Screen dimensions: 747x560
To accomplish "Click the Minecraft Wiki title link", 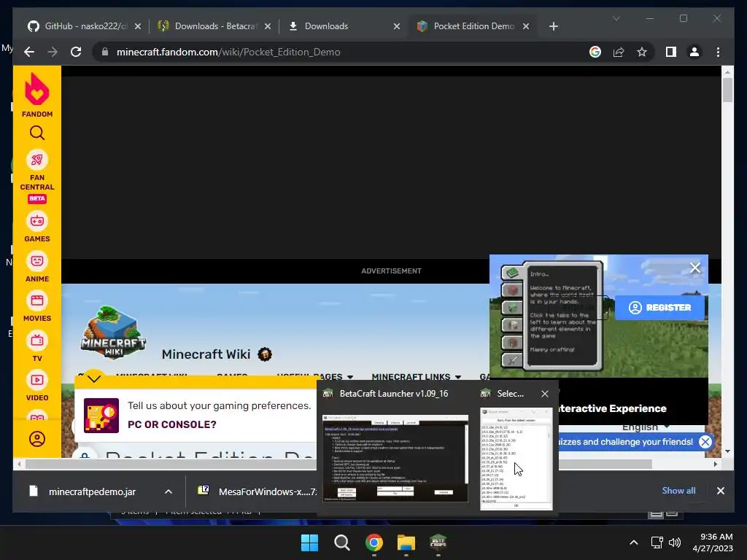I will tap(206, 354).
